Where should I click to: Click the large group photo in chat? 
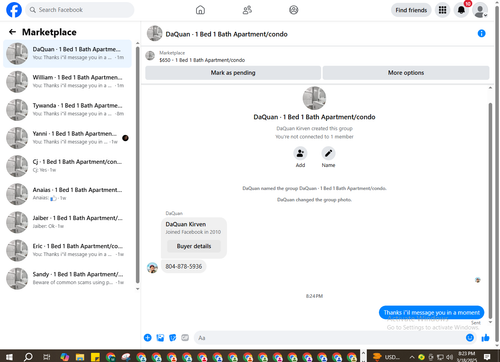[314, 98]
